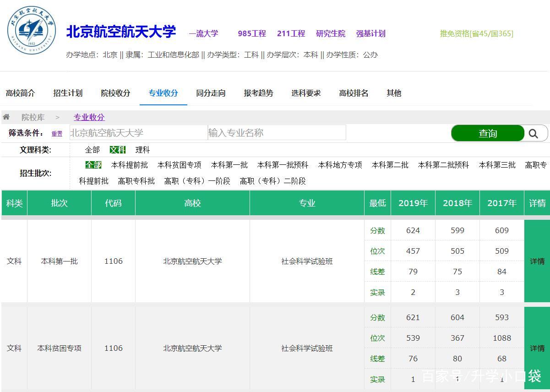
Task: Filter by 高职（专科）二阶段 batch
Action: click(273, 181)
